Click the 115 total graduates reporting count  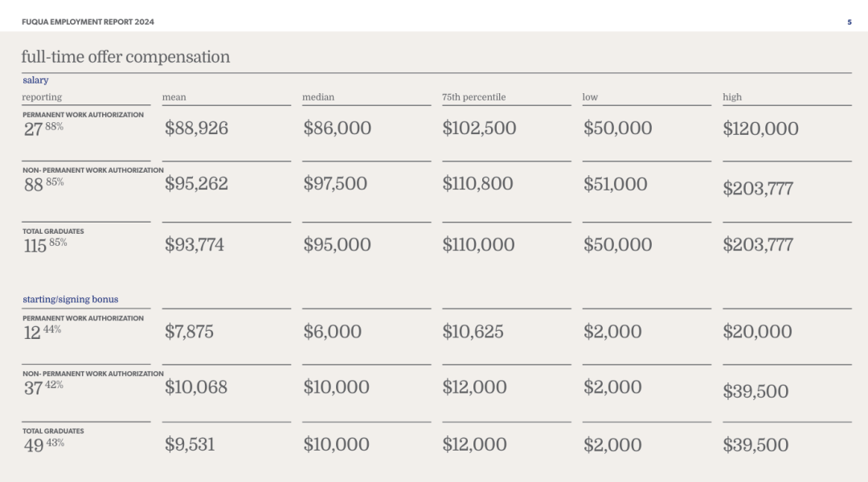pos(35,246)
